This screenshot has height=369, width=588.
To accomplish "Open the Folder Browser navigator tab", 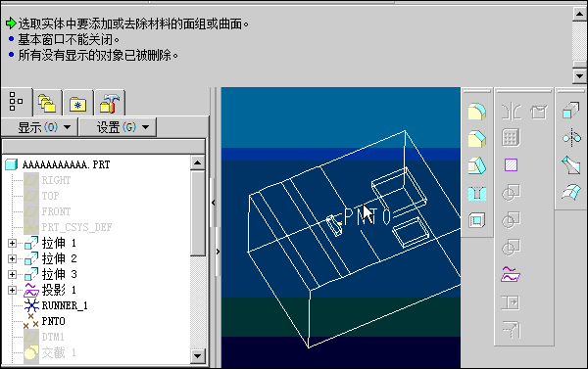I will [x=47, y=103].
